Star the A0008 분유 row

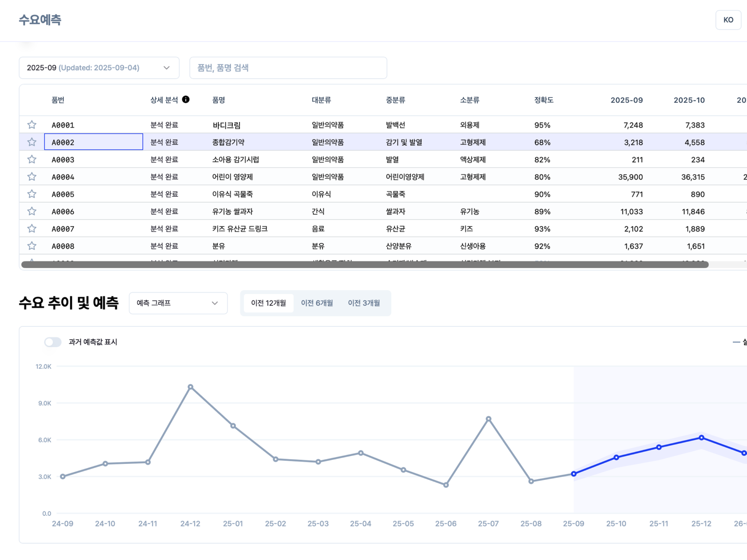(32, 245)
